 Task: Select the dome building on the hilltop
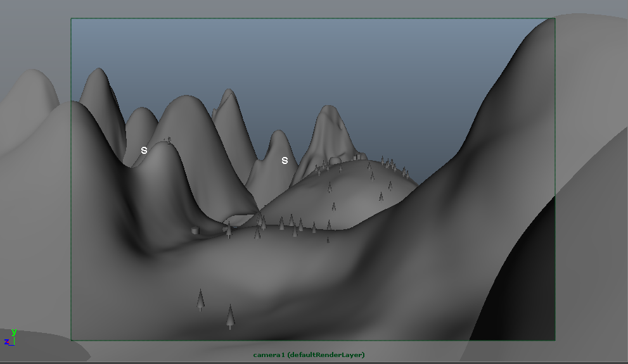[x=335, y=160]
